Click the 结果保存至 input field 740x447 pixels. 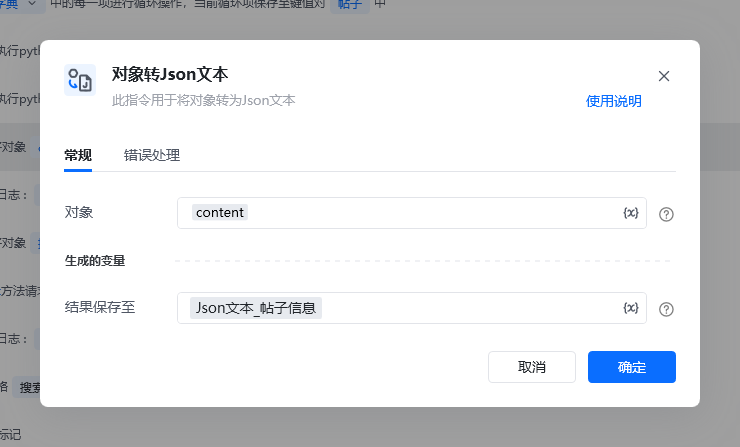[412, 308]
